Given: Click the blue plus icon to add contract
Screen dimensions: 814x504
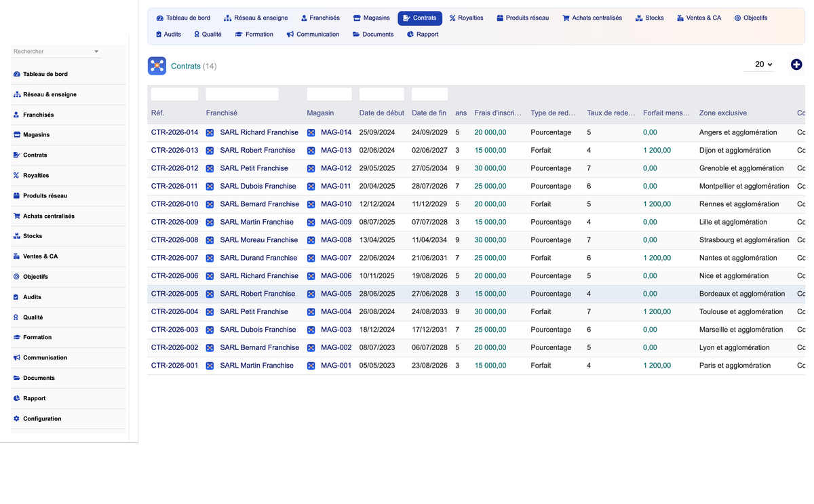Looking at the screenshot, I should tap(796, 64).
